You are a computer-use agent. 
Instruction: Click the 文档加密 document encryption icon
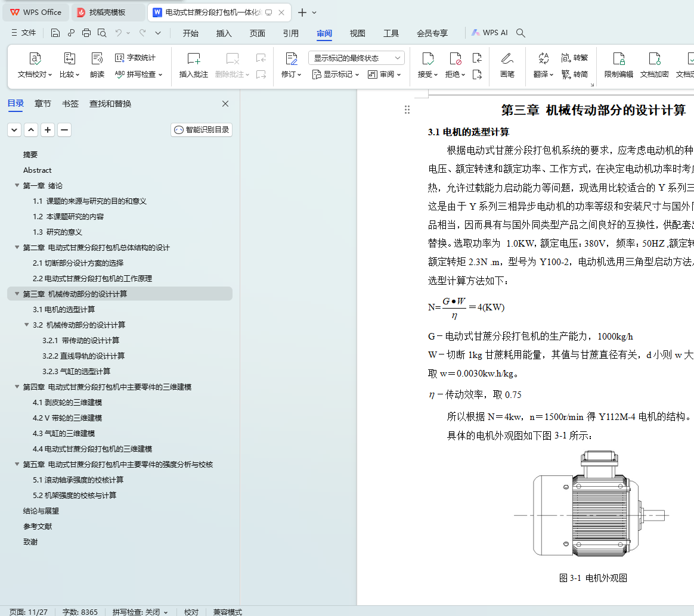tap(654, 60)
